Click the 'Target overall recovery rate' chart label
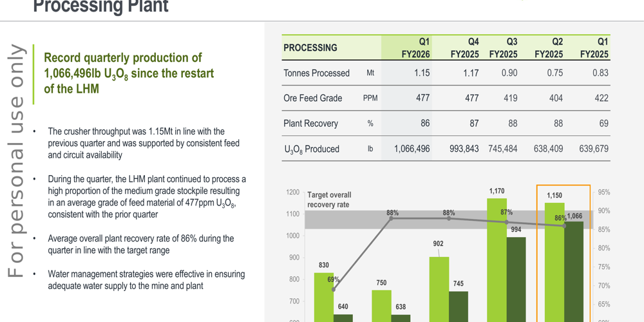Screen dimensions: 644x322 pyautogui.click(x=329, y=200)
